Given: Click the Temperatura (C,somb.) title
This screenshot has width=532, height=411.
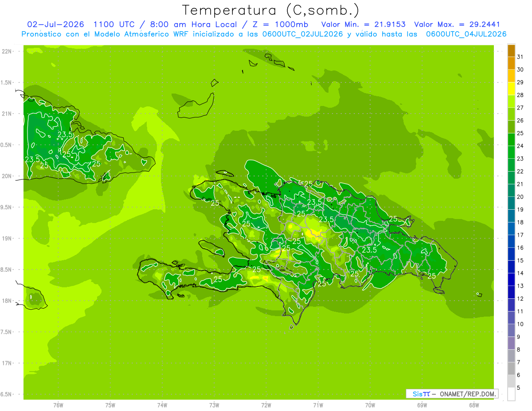Looking at the screenshot, I should tap(271, 10).
